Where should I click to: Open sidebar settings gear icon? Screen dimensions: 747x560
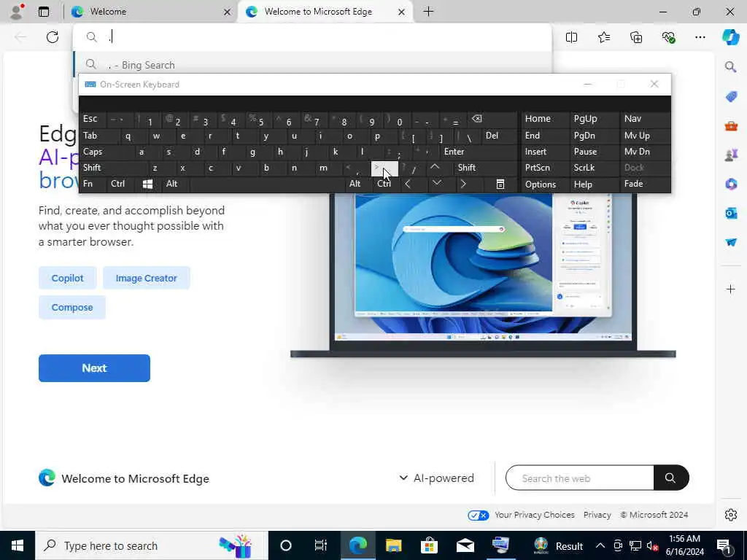point(731,515)
